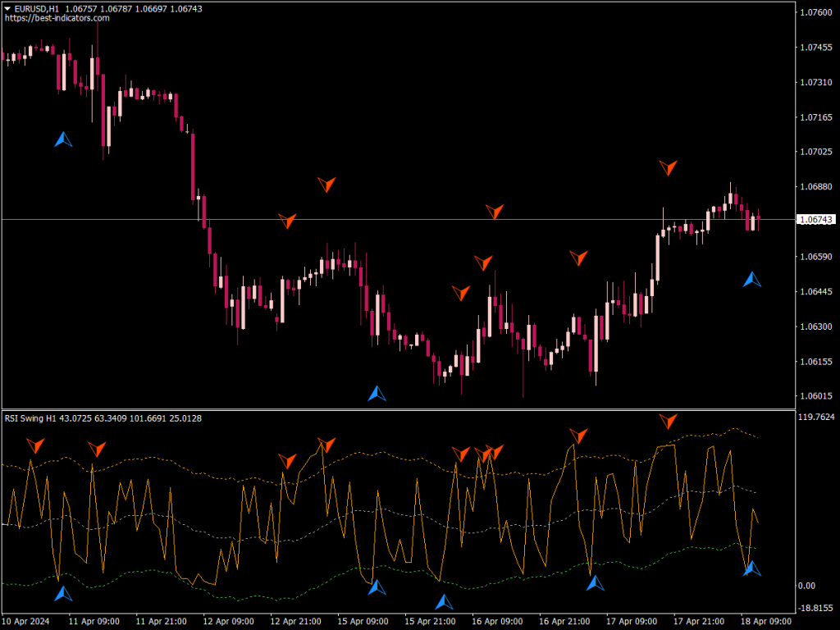840x630 pixels.
Task: Click the 15 Apr 21:00 time axis label
Action: coord(430,622)
